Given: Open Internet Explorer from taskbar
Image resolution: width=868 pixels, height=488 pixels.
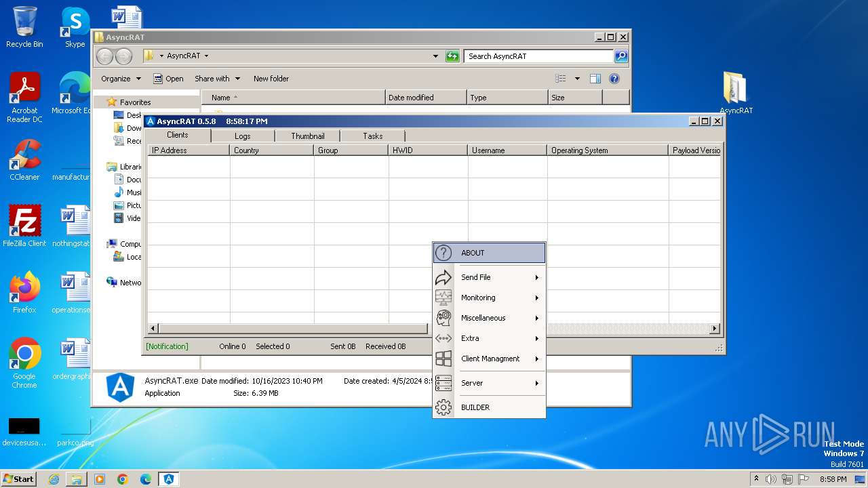Looking at the screenshot, I should point(54,479).
